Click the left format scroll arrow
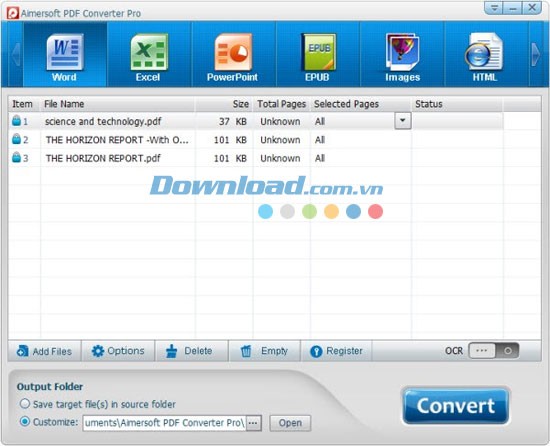The image size is (550, 446). [15, 54]
